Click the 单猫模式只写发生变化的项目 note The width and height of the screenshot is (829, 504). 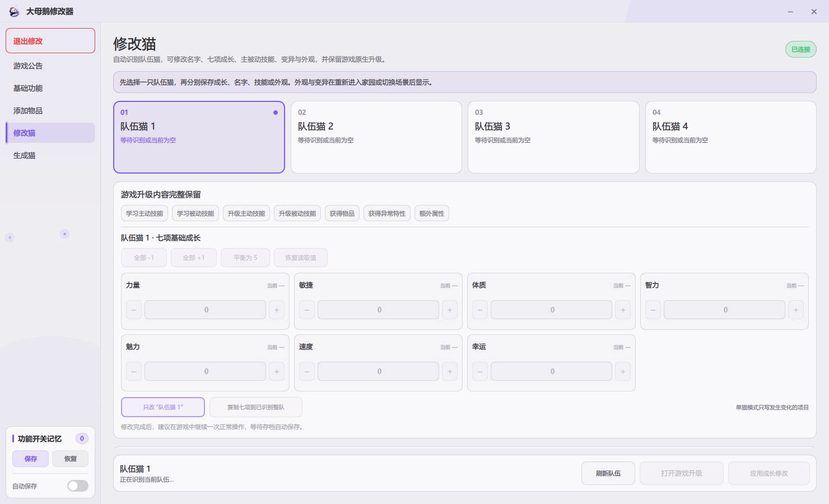[772, 407]
